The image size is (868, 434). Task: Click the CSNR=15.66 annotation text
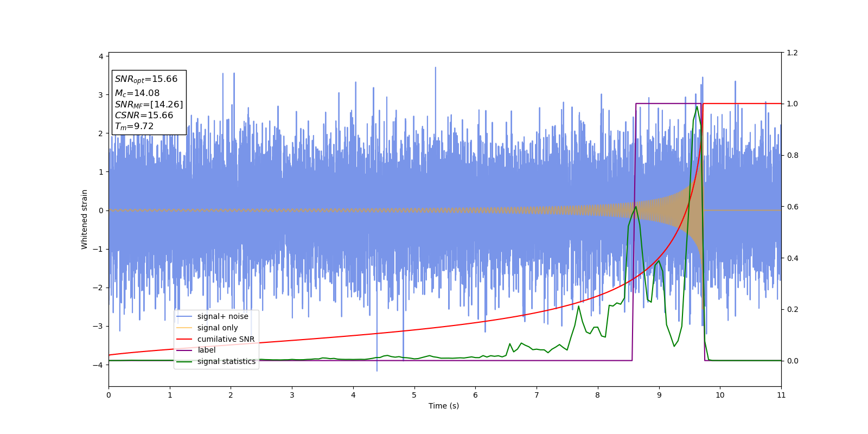144,115
